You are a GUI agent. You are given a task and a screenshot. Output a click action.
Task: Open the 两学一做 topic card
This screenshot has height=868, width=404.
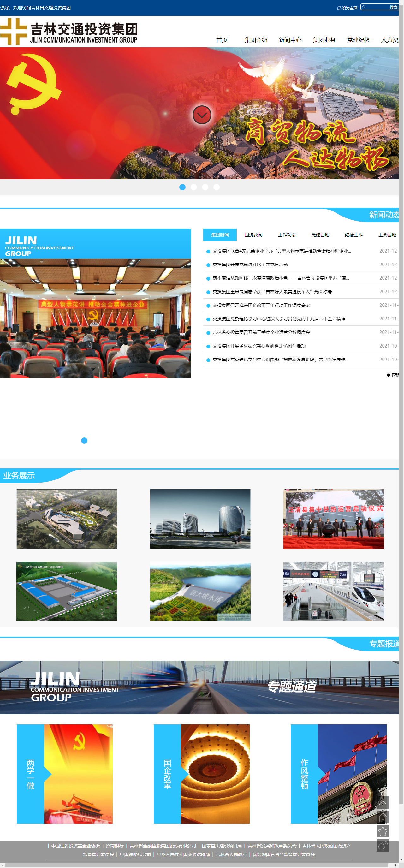point(65,774)
